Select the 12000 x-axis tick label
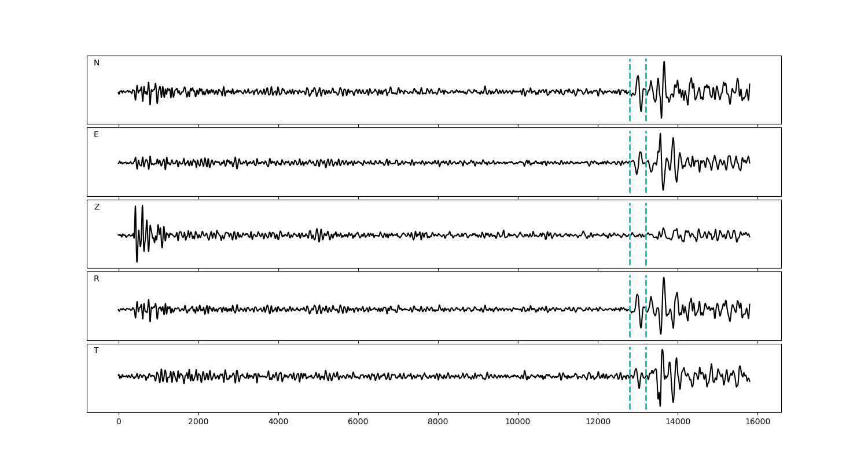The width and height of the screenshot is (868, 463). pyautogui.click(x=598, y=422)
